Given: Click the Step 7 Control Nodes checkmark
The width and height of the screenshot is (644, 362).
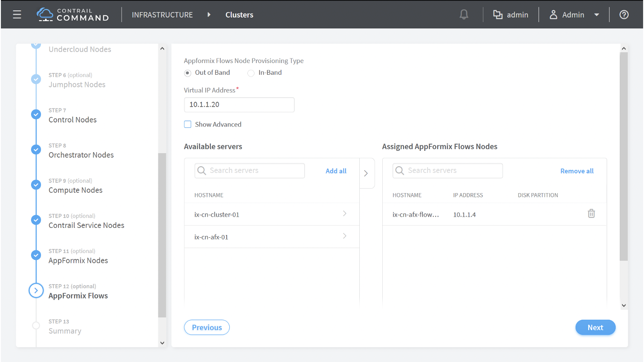Looking at the screenshot, I should pos(36,114).
